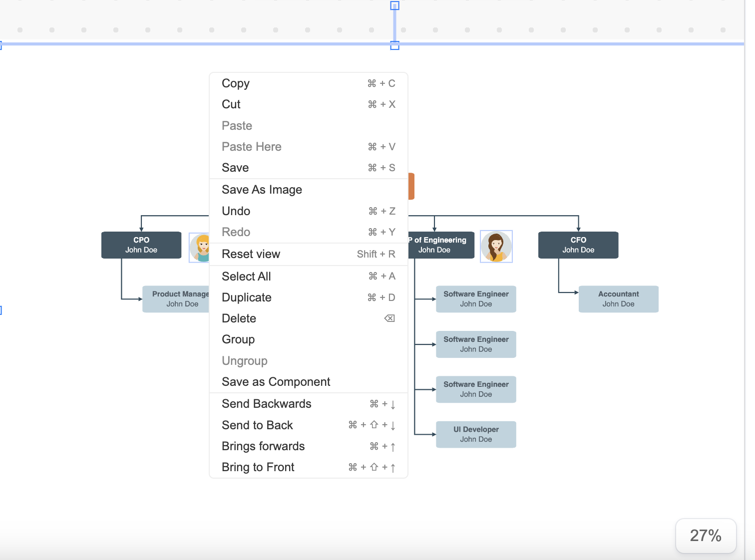The image size is (755, 560).
Task: Group the selected shapes
Action: tap(238, 339)
